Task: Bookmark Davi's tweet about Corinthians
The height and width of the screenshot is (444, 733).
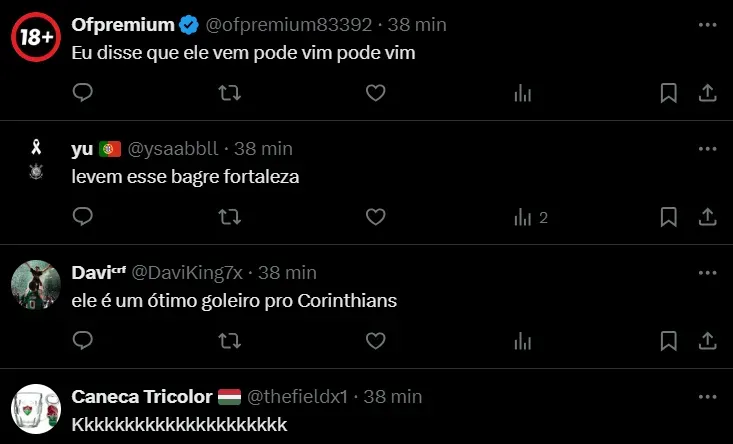Action: tap(669, 341)
